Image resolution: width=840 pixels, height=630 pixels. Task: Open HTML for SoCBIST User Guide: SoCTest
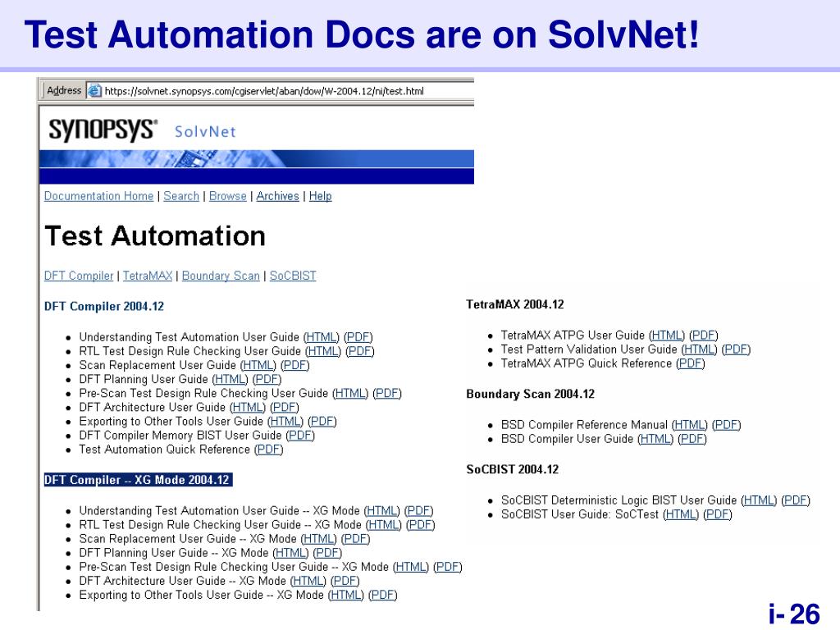(681, 514)
